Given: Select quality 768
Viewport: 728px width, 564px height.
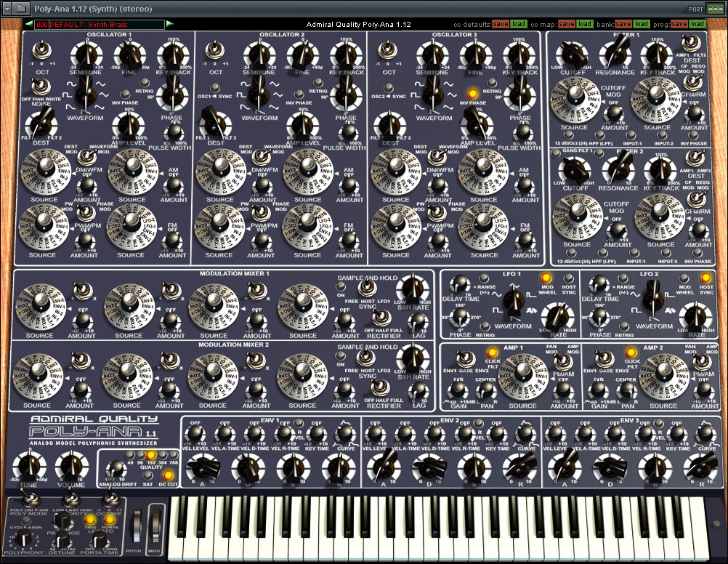Looking at the screenshot, I should 173,454.
